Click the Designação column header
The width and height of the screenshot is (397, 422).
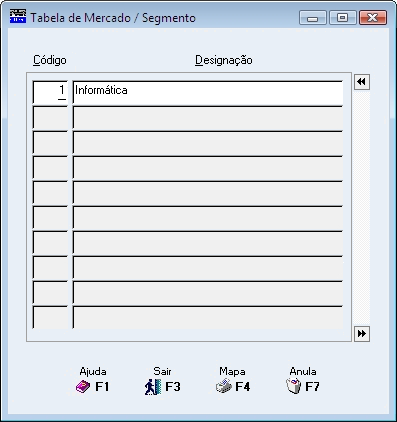coord(224,60)
